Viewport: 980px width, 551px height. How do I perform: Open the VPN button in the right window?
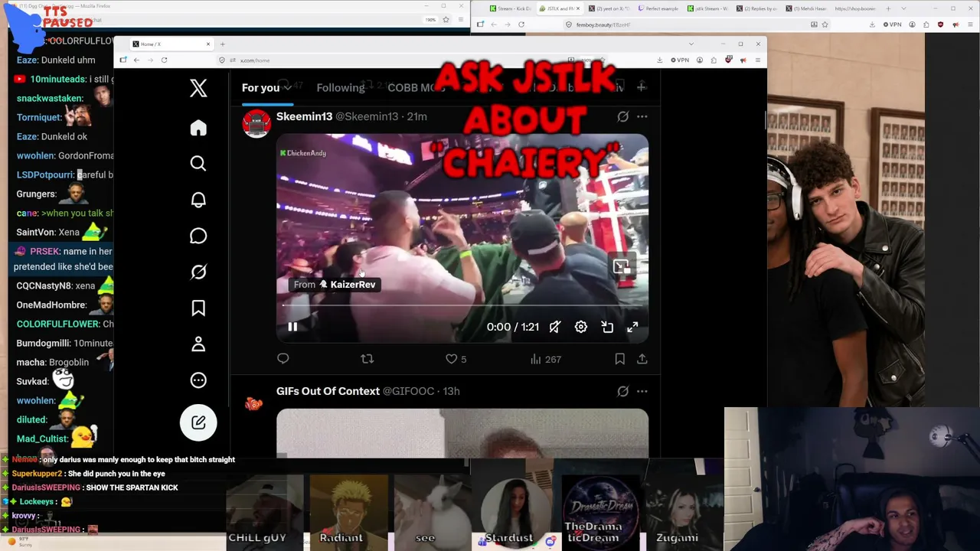pos(892,24)
